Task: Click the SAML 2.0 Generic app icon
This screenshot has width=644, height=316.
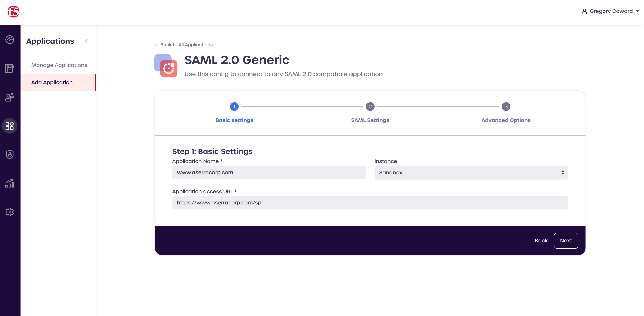Action: (166, 66)
